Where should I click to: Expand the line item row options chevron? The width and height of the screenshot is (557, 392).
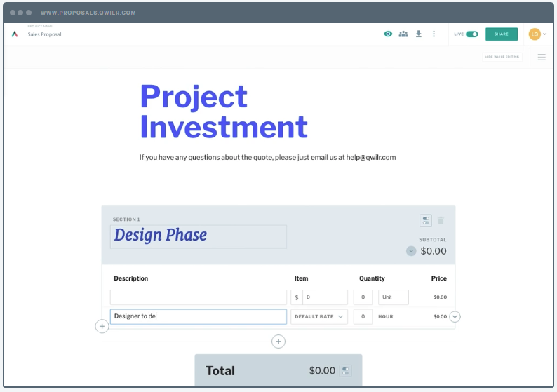pyautogui.click(x=455, y=317)
